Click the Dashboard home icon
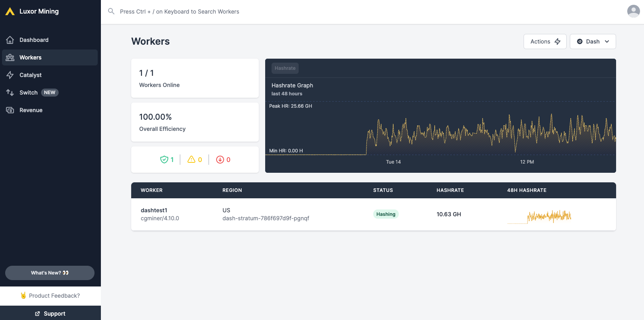644x320 pixels. (x=10, y=40)
